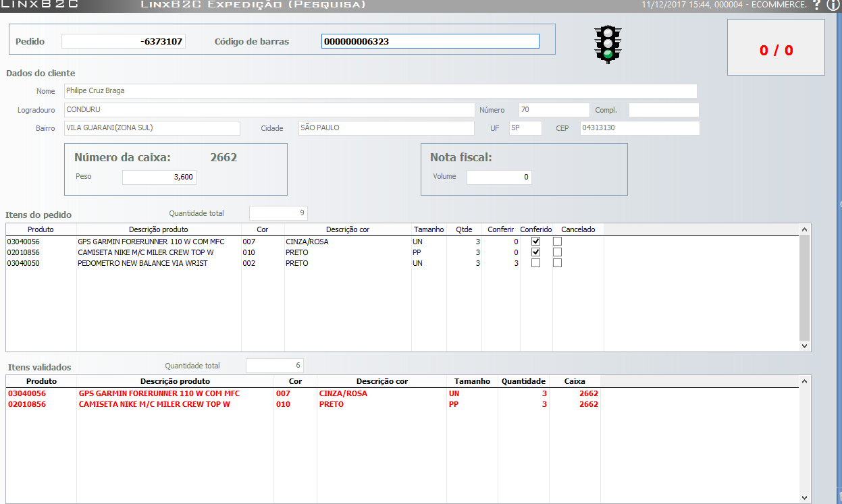Open the info icon in title bar
This screenshot has height=504, width=842.
click(x=833, y=5)
